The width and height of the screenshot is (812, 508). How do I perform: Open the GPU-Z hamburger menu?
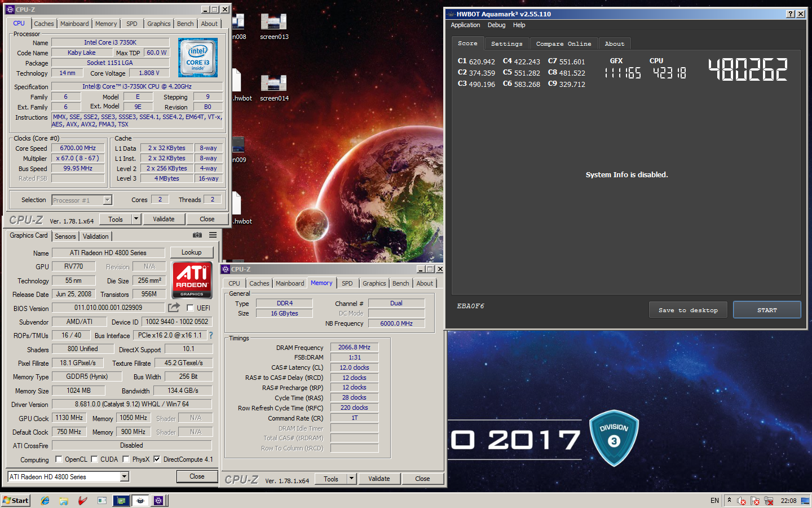(x=213, y=235)
